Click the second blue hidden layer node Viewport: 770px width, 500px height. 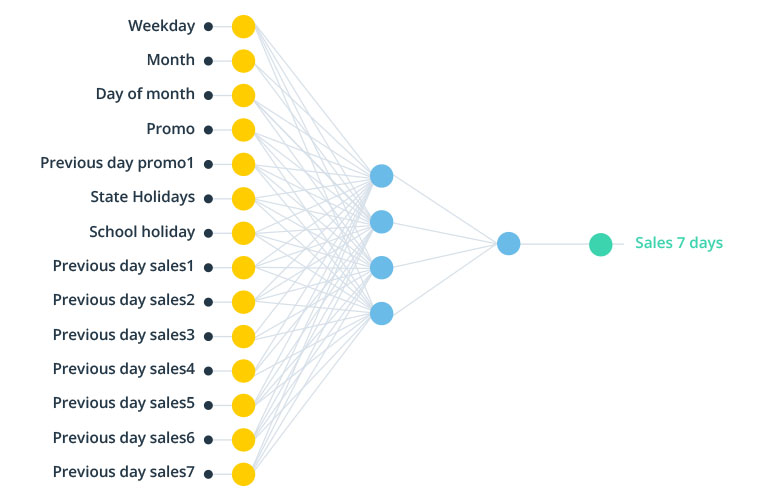click(x=381, y=221)
